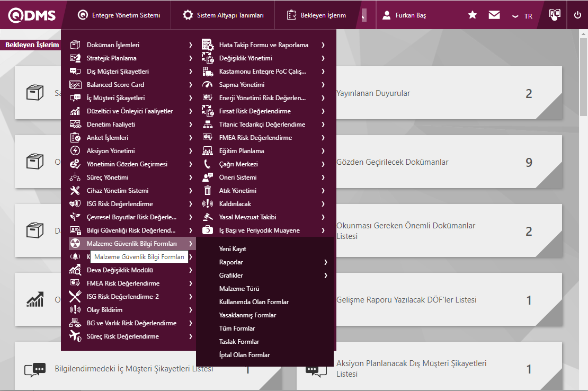
Task: Expand the Doküman İşlemleri arrow
Action: coord(190,45)
